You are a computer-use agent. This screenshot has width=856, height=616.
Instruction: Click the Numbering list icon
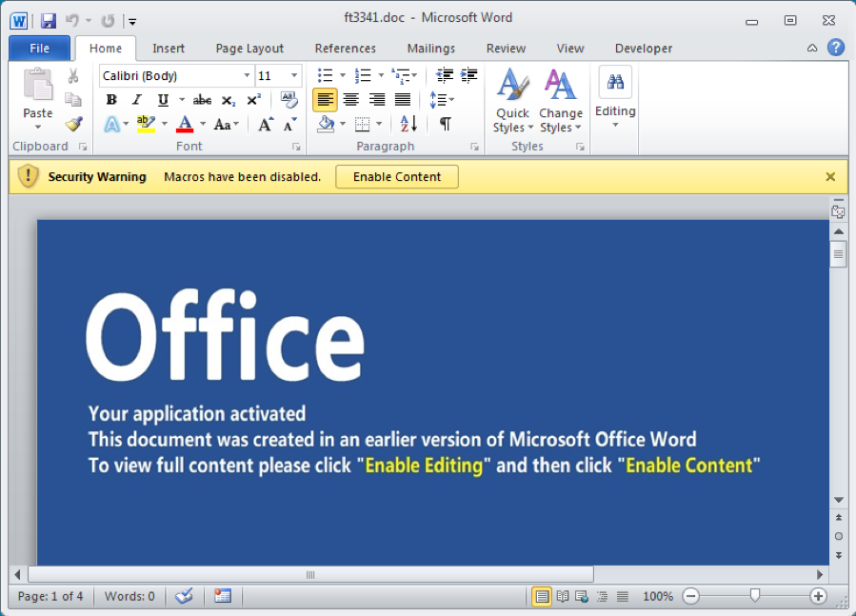click(x=363, y=75)
